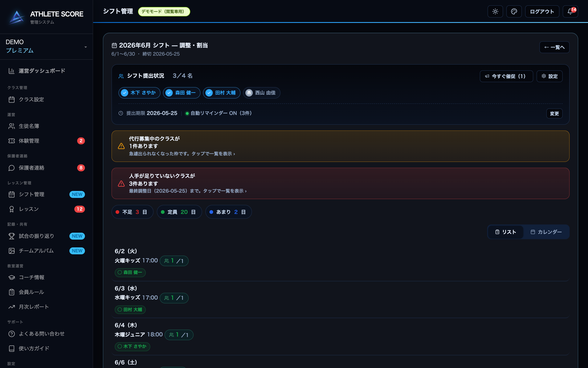Viewport: 588px width, 368px height.
Task: Click the people icon beside シフト提出状況
Action: (x=121, y=76)
